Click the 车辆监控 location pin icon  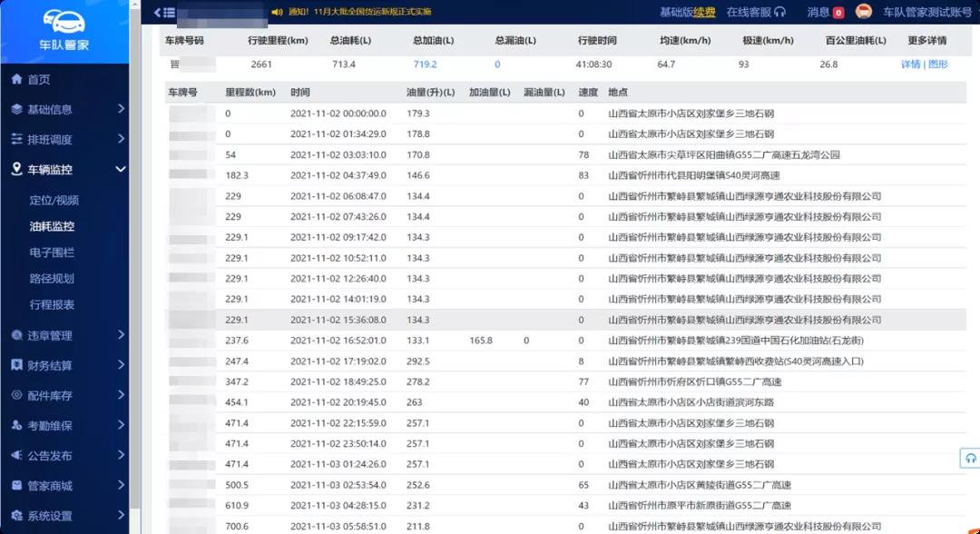coord(17,169)
